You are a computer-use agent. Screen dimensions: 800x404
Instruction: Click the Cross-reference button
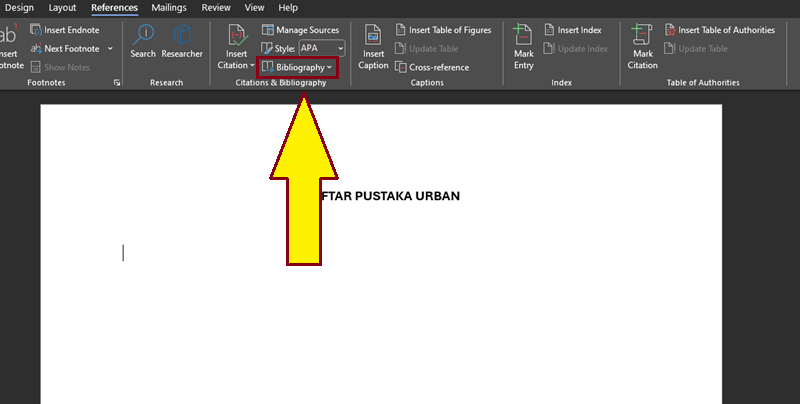pyautogui.click(x=433, y=67)
